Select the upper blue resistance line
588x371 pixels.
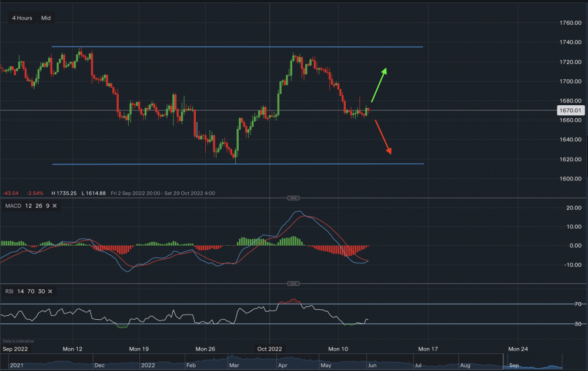tap(235, 46)
